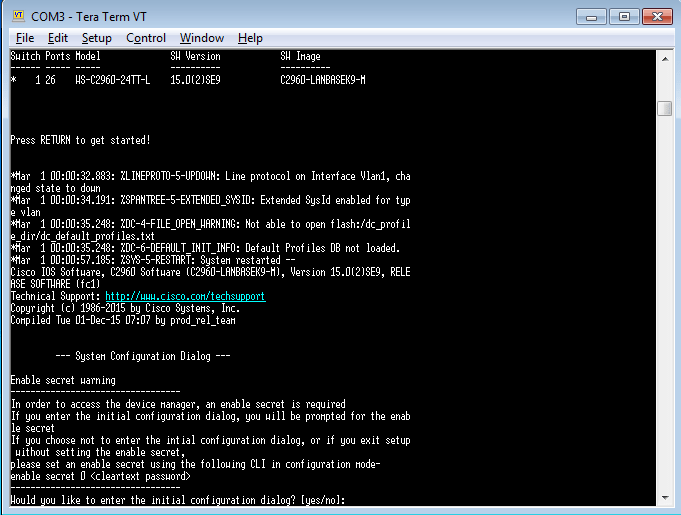The image size is (681, 515).
Task: Click the 'Press RETURN to get started!' line
Action: point(80,139)
